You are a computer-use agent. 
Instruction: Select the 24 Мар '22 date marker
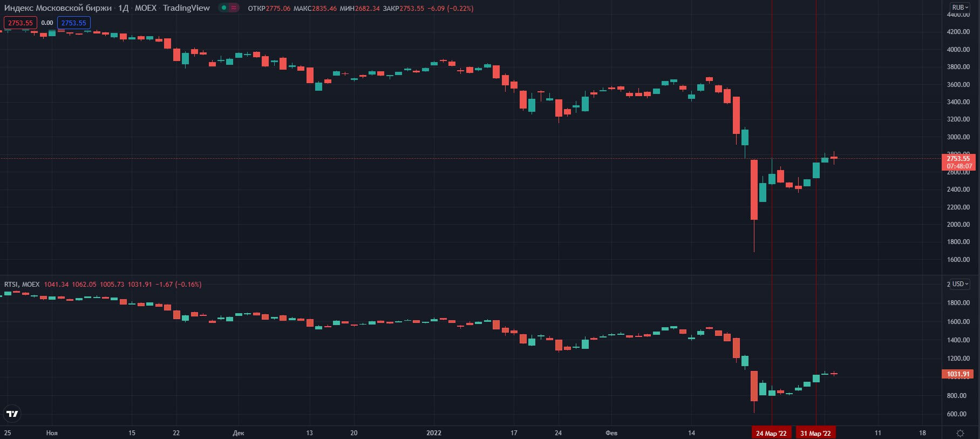coord(771,433)
